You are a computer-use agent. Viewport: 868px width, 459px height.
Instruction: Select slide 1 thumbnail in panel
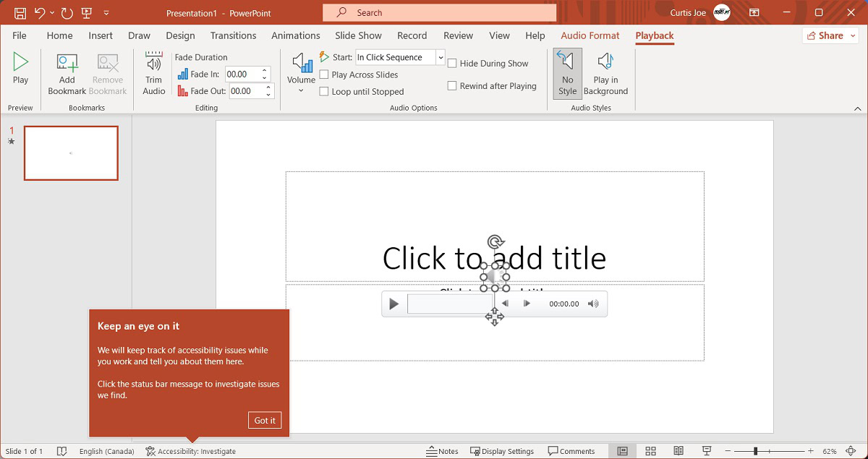click(71, 153)
